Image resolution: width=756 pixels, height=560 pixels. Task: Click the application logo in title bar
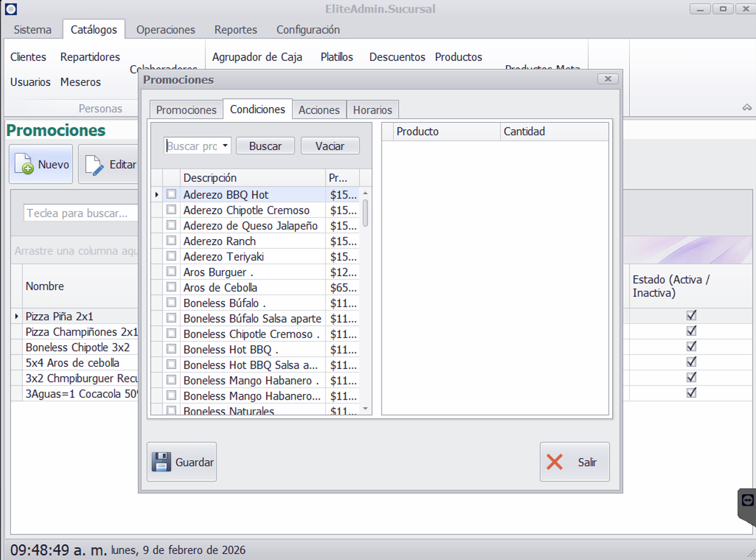coord(10,9)
